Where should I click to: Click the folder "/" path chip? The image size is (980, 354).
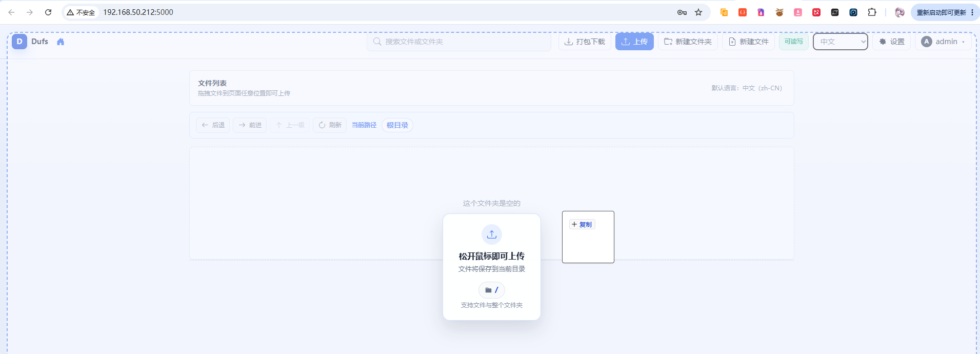[x=492, y=290]
